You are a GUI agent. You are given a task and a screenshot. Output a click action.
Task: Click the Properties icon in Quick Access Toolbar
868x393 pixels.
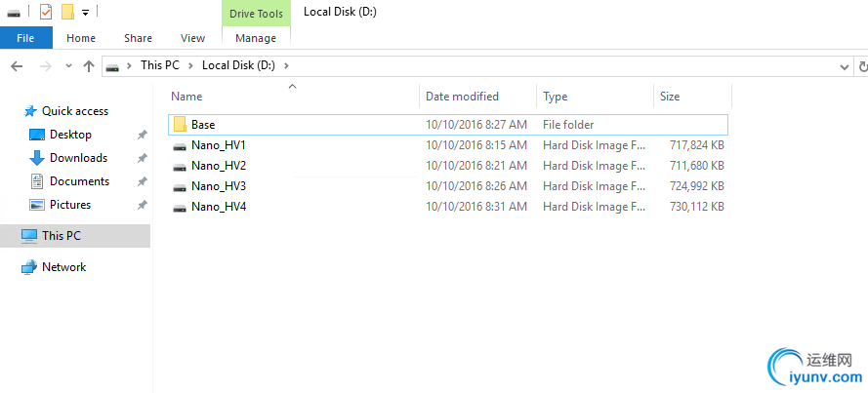(46, 12)
